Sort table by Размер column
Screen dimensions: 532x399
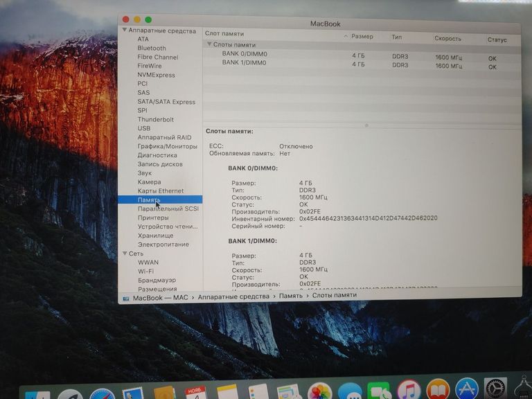(362, 36)
